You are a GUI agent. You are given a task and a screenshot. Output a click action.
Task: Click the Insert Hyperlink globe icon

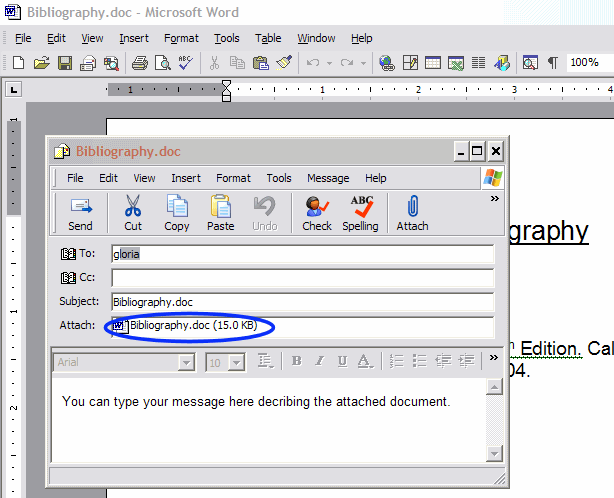pos(387,63)
